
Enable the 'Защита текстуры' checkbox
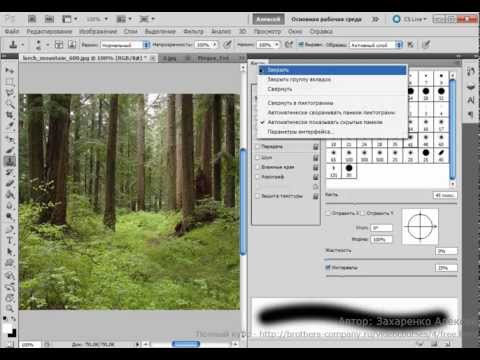(x=257, y=196)
